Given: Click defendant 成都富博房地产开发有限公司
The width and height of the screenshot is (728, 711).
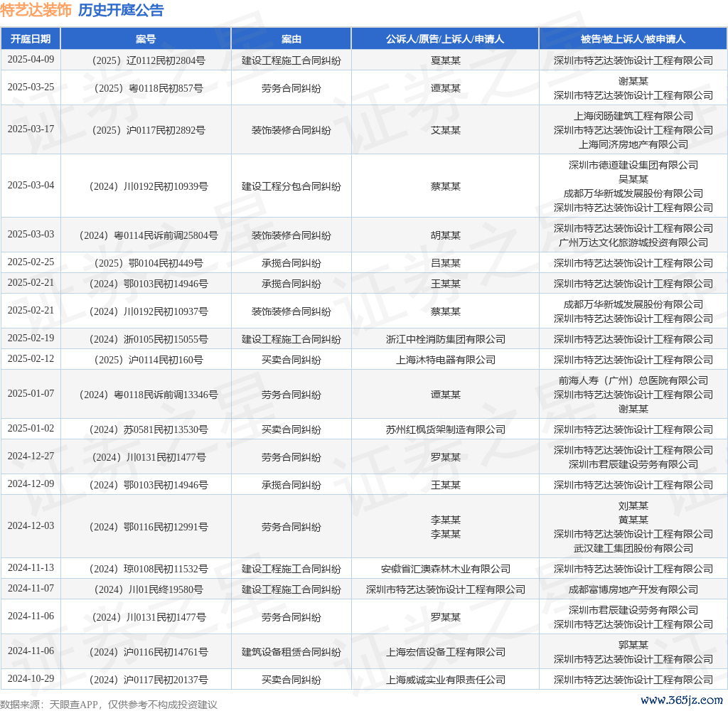Looking at the screenshot, I should tap(633, 590).
